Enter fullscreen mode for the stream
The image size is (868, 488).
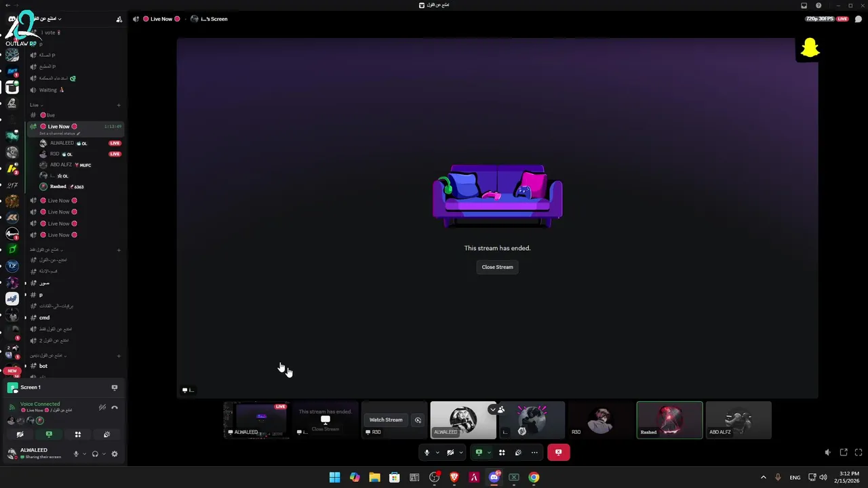pos(859,452)
